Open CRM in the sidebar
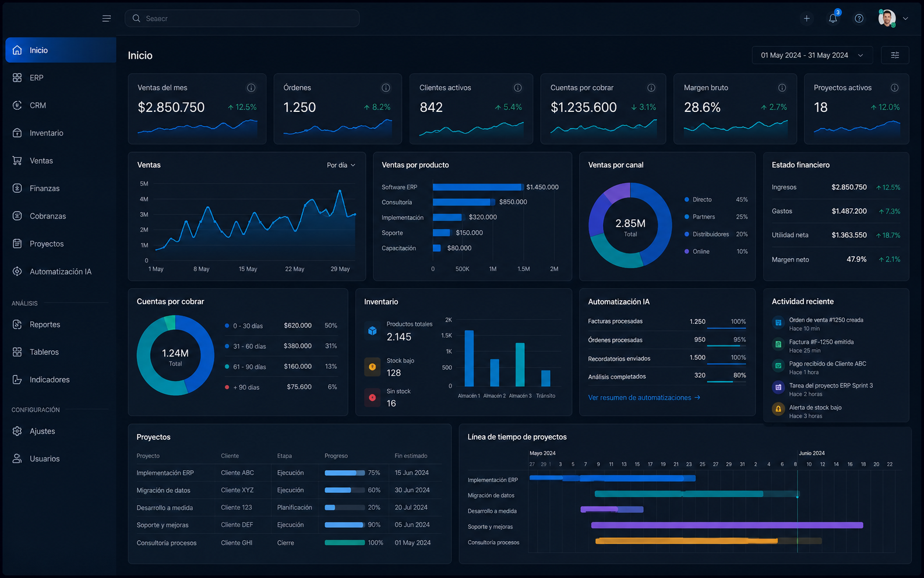This screenshot has height=578, width=924. click(61, 105)
